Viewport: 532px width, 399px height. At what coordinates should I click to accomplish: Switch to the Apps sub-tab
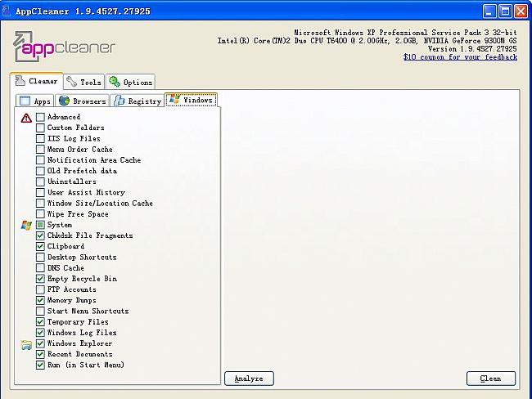[34, 101]
